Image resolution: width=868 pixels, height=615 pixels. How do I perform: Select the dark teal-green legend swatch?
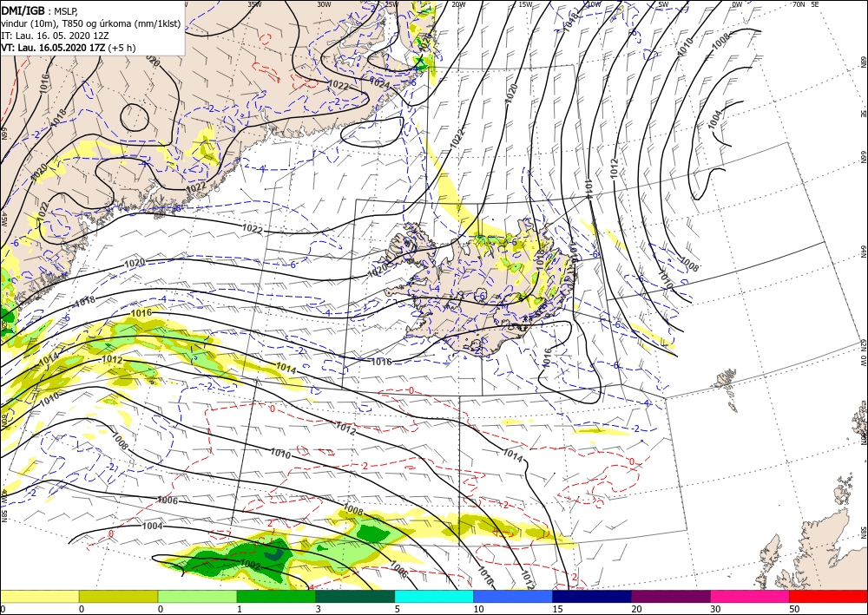point(355,596)
